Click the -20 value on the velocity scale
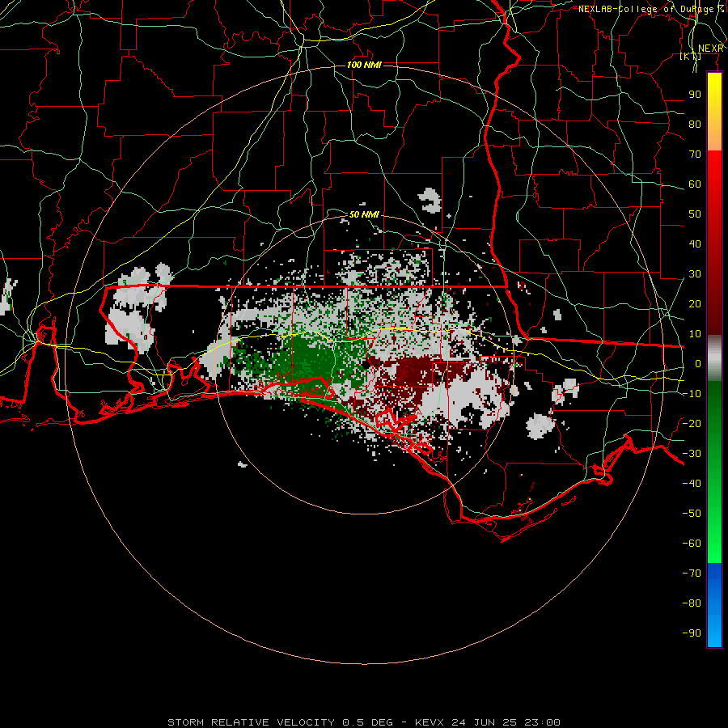 (x=692, y=424)
